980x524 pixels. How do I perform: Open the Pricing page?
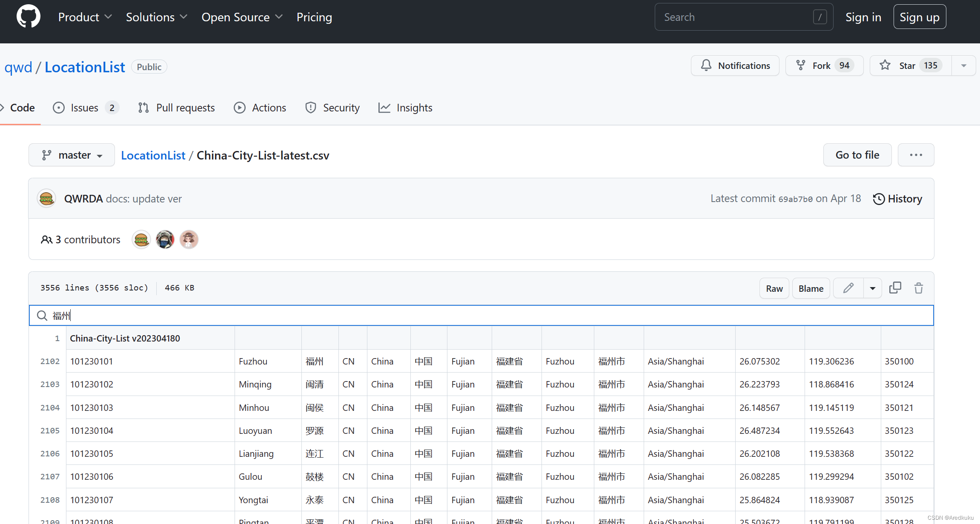(x=314, y=17)
